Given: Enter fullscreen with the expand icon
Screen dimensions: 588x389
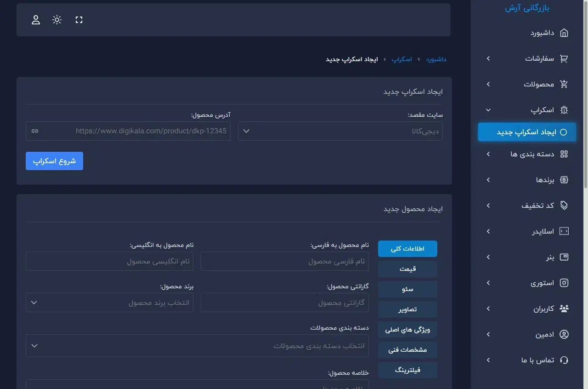Looking at the screenshot, I should tap(79, 20).
